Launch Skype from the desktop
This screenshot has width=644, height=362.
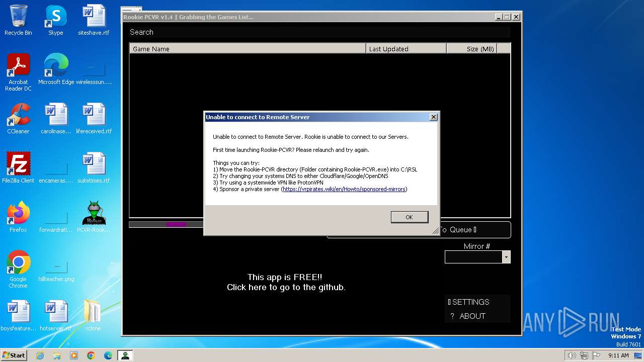tap(55, 20)
